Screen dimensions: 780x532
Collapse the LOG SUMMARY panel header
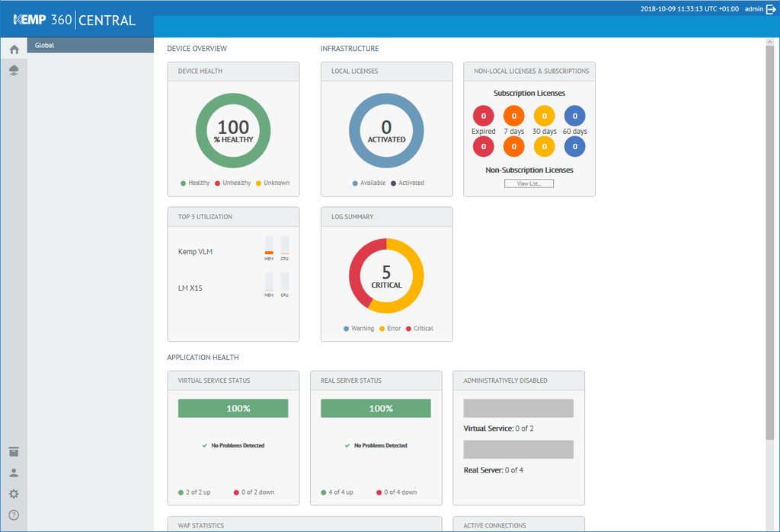click(386, 217)
